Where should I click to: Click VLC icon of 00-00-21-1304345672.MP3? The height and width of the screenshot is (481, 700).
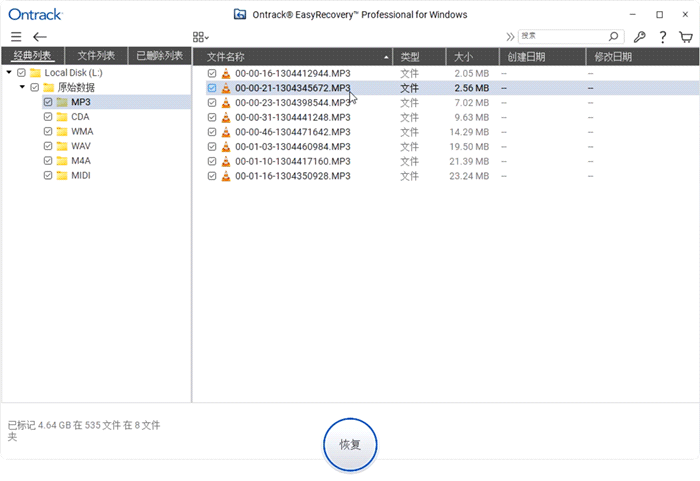point(226,88)
